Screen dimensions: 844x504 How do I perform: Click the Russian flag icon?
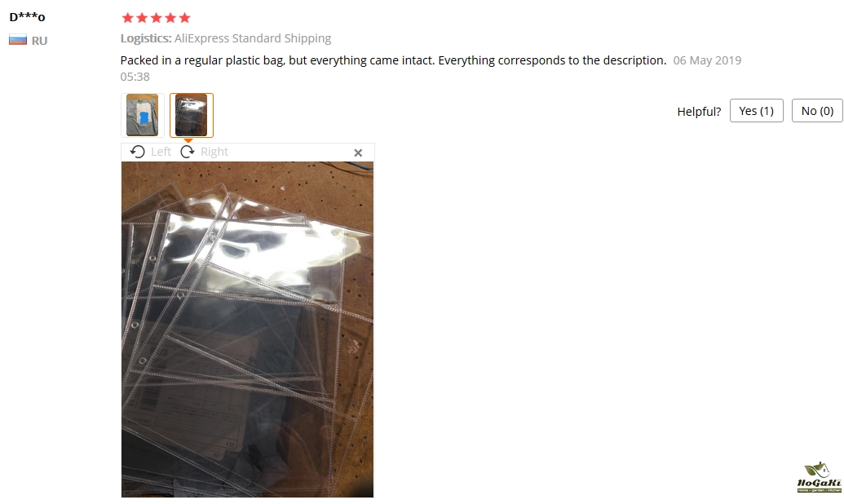point(18,41)
